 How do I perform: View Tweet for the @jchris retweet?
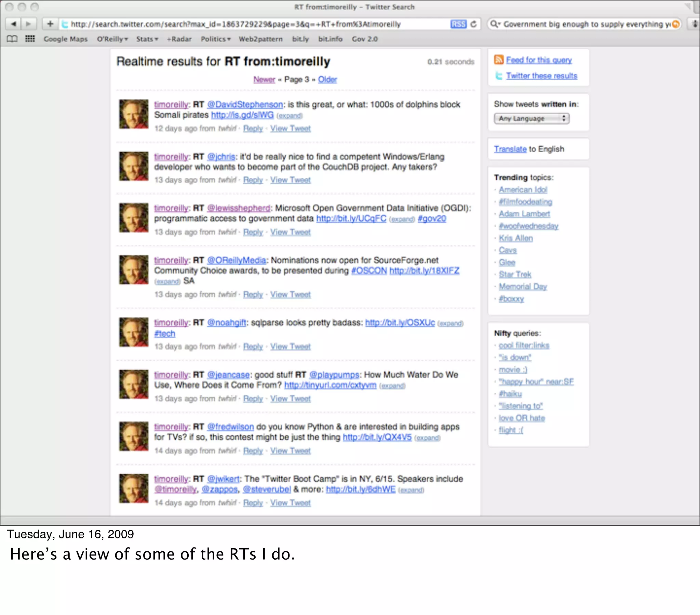click(x=291, y=180)
